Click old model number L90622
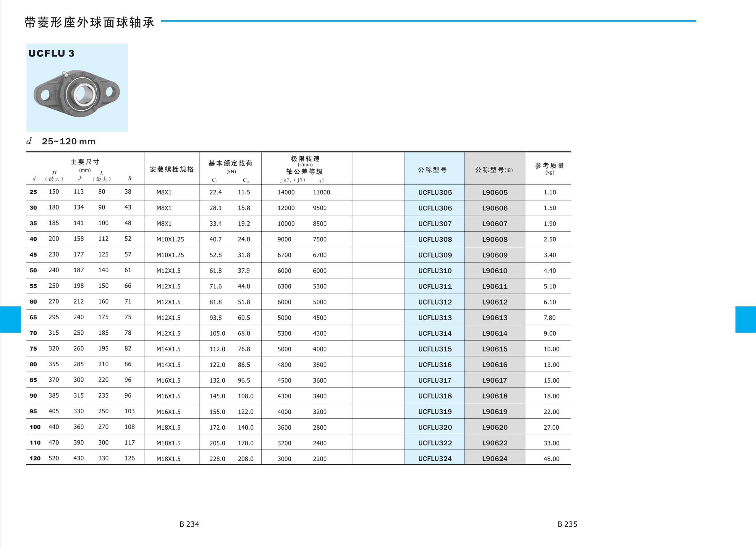The height and width of the screenshot is (548, 756). pos(495,443)
